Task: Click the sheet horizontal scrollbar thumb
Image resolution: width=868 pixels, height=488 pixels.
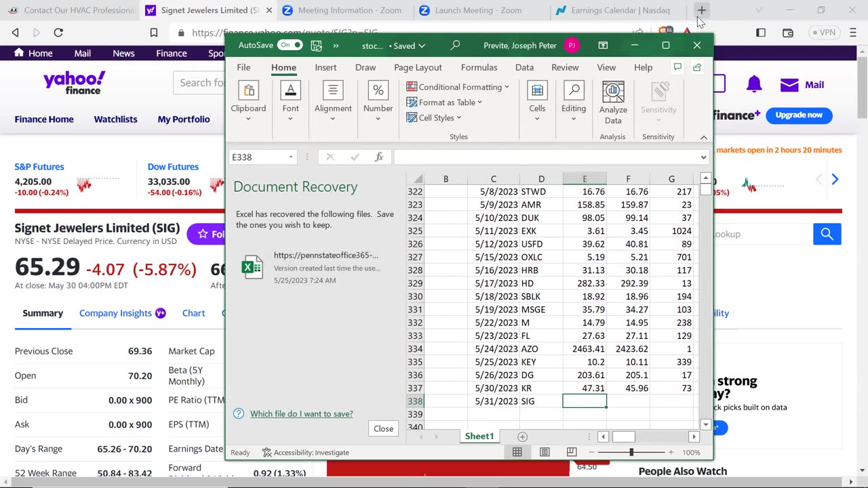Action: click(623, 436)
